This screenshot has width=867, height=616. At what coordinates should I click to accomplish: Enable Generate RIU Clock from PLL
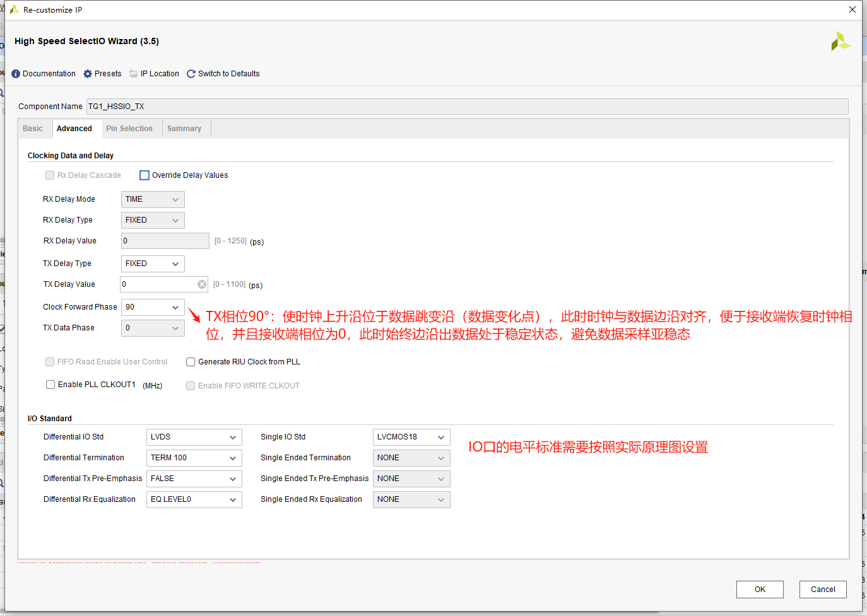point(191,362)
